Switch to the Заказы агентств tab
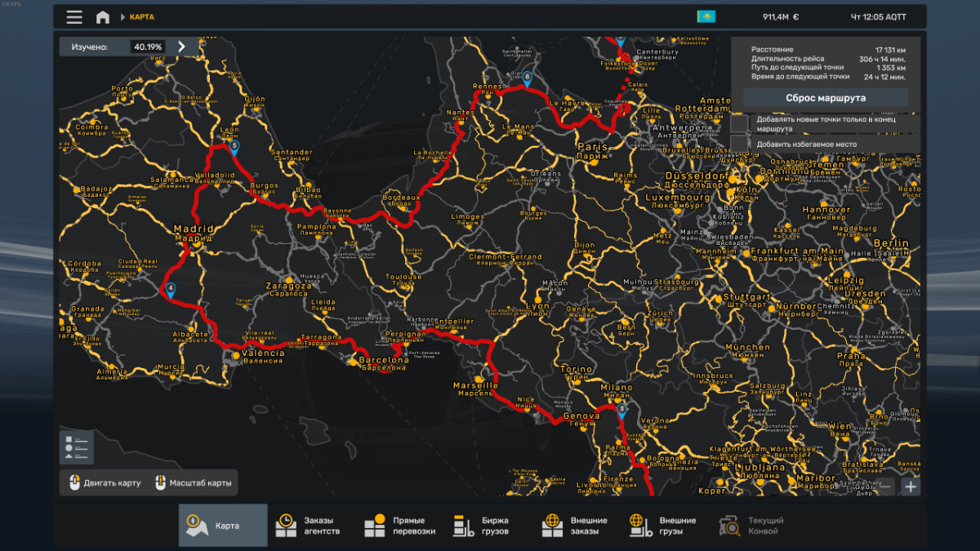 click(x=308, y=526)
